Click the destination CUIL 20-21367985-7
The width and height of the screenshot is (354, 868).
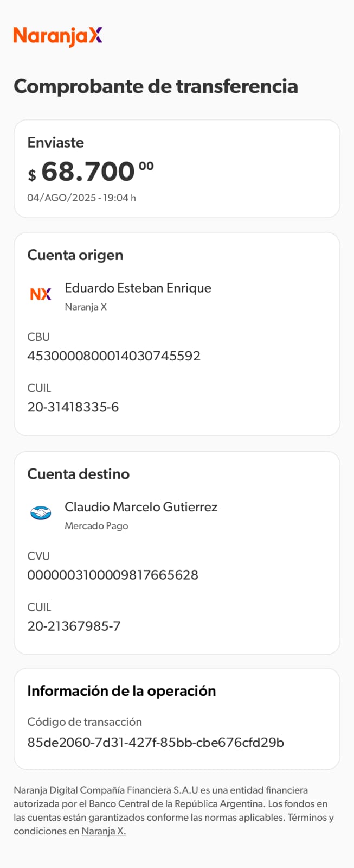pyautogui.click(x=74, y=626)
